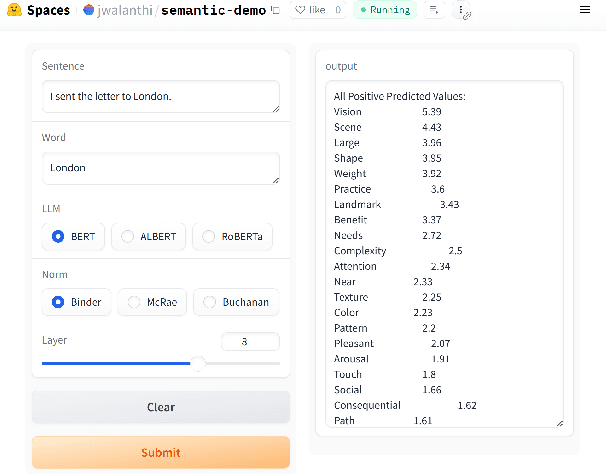Screen dimensions: 606x474
Task: Click the jwalanthi profile avatar icon
Action: (89, 10)
